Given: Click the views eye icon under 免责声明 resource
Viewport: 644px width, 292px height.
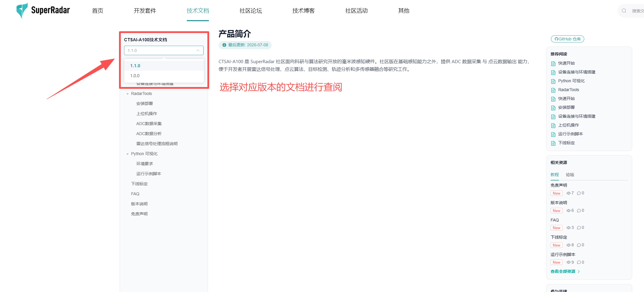Looking at the screenshot, I should 569,193.
